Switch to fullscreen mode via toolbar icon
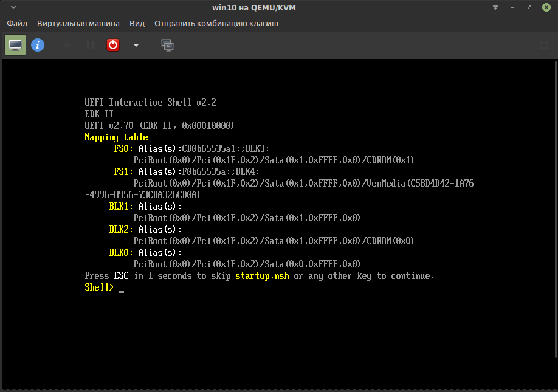The width and height of the screenshot is (558, 392). (544, 45)
